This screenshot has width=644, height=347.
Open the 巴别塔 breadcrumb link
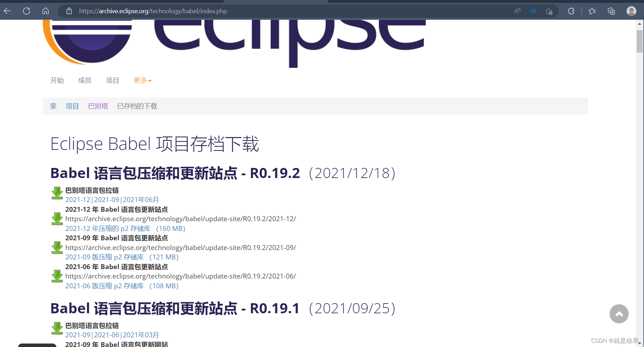tap(98, 106)
